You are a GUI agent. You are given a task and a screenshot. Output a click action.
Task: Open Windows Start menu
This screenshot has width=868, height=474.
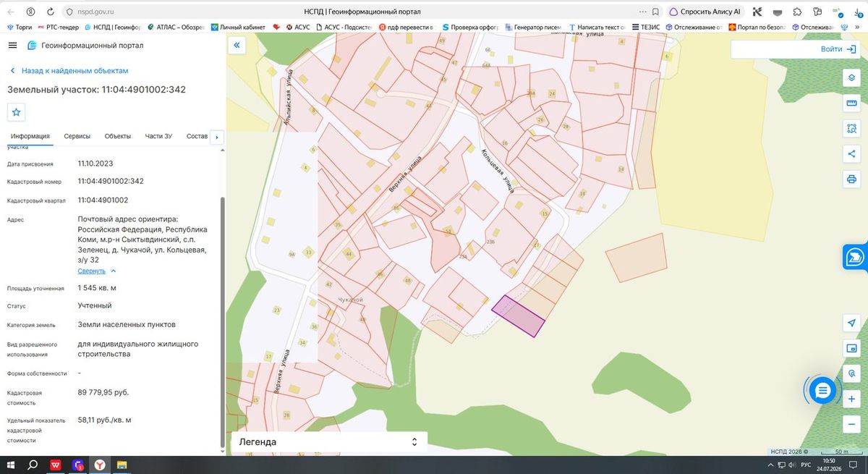tap(10, 465)
